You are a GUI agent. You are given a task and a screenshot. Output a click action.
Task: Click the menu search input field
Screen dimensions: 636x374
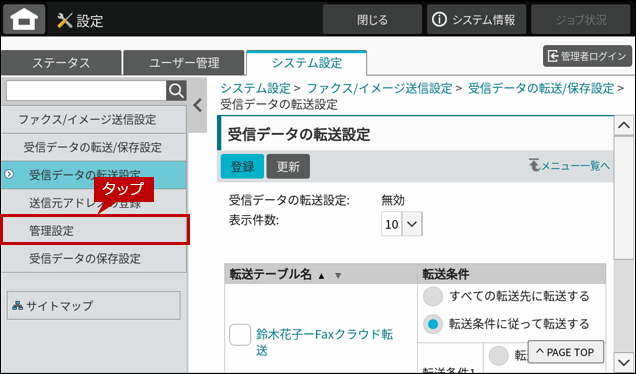click(x=86, y=91)
